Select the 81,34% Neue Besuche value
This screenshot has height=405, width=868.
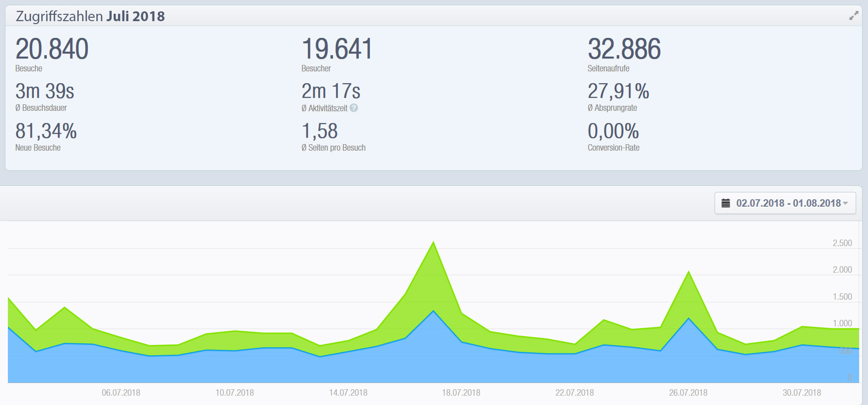pos(46,131)
